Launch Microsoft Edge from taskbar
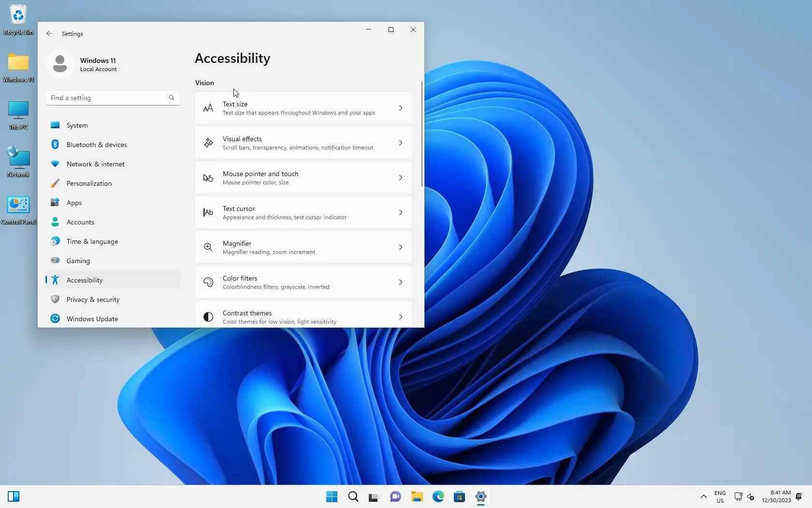 438,497
